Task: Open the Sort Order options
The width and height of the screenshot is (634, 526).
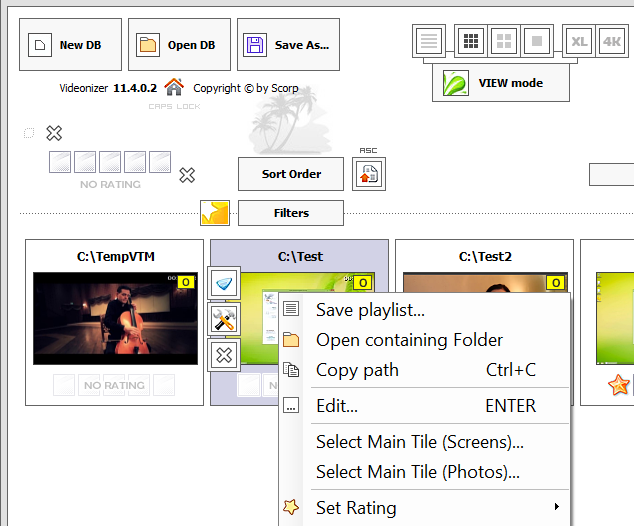Action: tap(291, 174)
